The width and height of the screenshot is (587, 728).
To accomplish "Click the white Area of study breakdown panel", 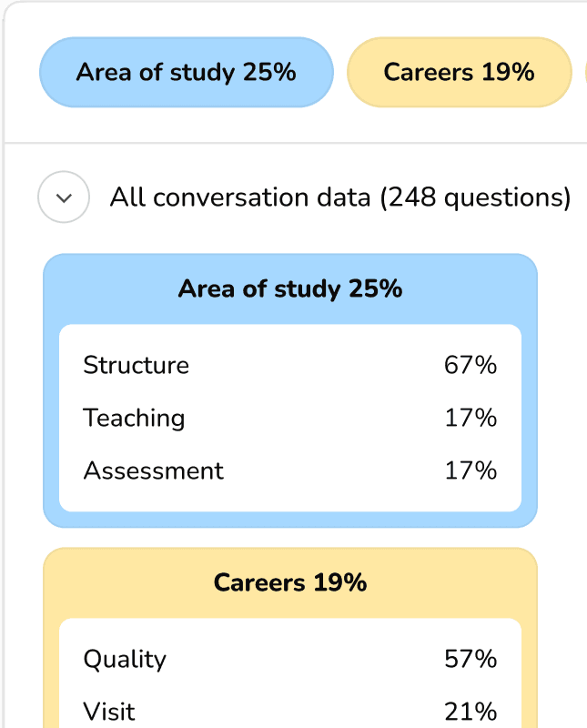I will point(290,418).
